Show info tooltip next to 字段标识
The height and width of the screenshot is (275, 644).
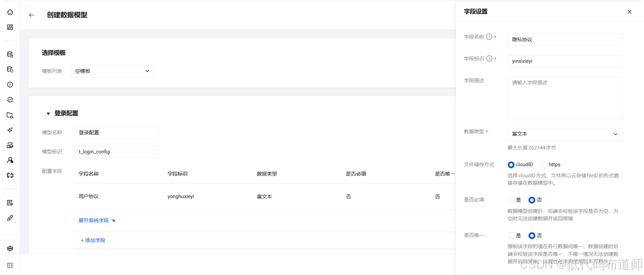tap(489, 58)
